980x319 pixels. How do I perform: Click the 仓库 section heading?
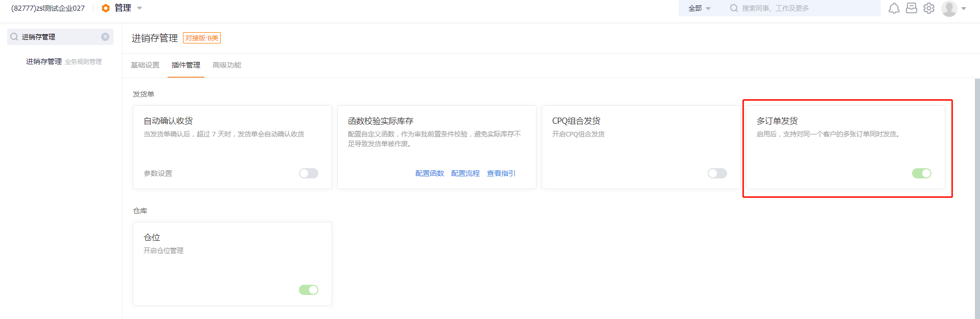pos(140,211)
